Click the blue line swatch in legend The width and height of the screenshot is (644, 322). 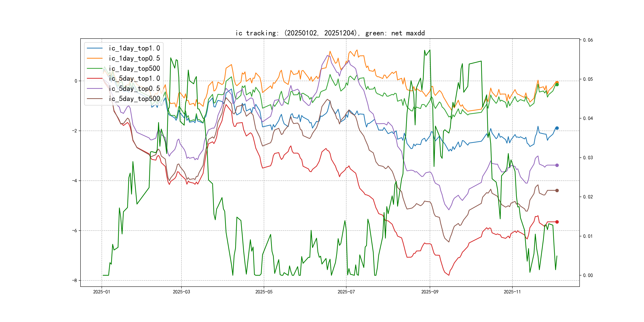(x=94, y=48)
